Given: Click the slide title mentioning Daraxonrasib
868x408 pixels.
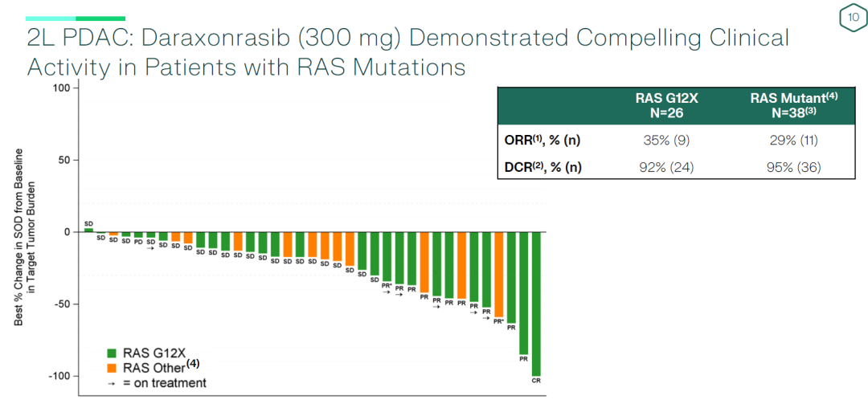Looking at the screenshot, I should point(408,51).
